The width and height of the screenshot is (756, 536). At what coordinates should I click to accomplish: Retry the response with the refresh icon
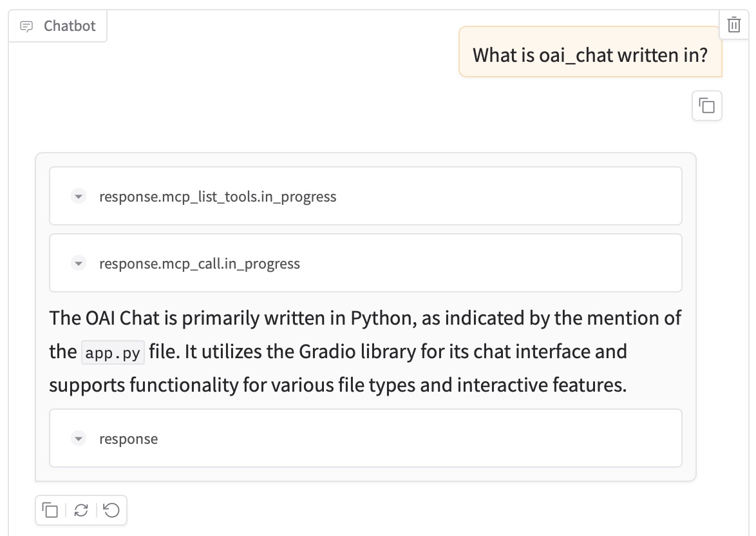81,510
